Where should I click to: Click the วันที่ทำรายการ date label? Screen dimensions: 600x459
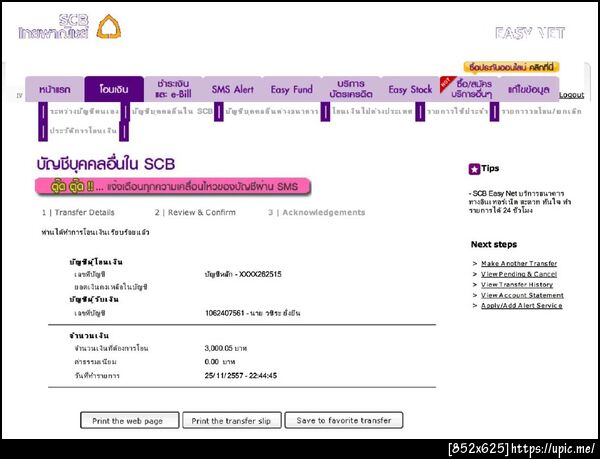(x=97, y=376)
